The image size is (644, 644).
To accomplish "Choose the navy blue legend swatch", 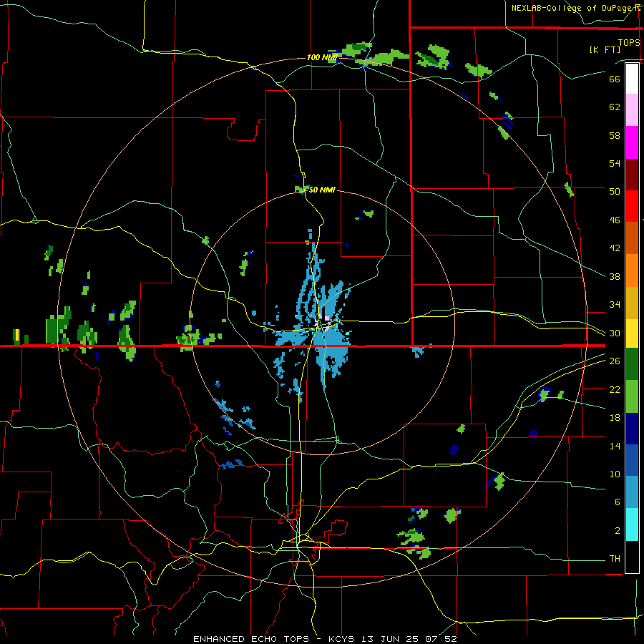I will click(x=632, y=429).
